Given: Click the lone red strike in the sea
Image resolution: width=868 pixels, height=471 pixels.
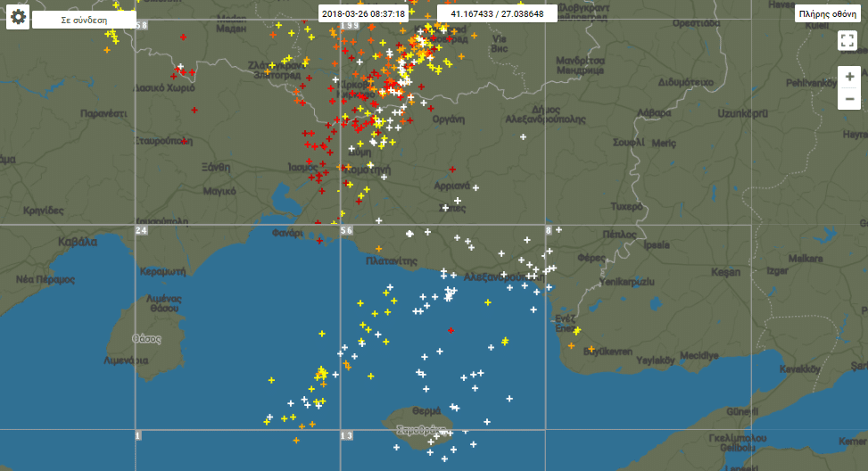Looking at the screenshot, I should pyautogui.click(x=451, y=330).
